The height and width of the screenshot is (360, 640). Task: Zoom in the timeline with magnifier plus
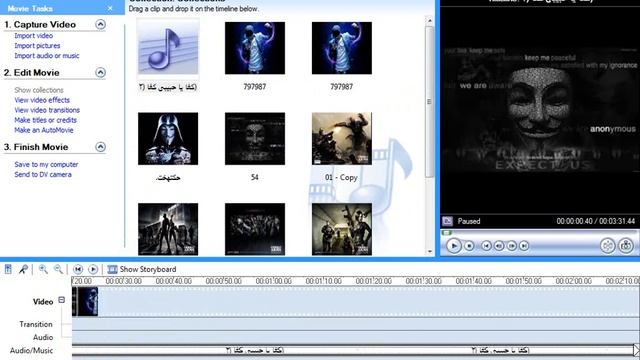click(x=43, y=269)
